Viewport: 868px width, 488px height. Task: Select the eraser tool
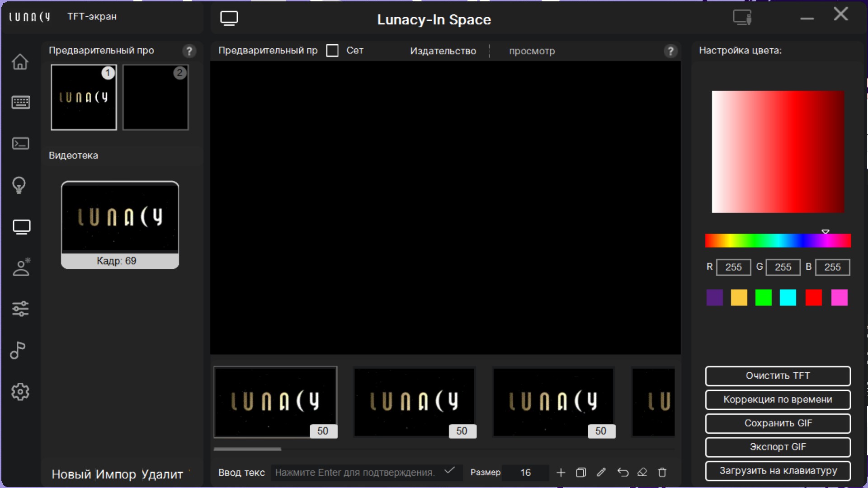(x=642, y=473)
